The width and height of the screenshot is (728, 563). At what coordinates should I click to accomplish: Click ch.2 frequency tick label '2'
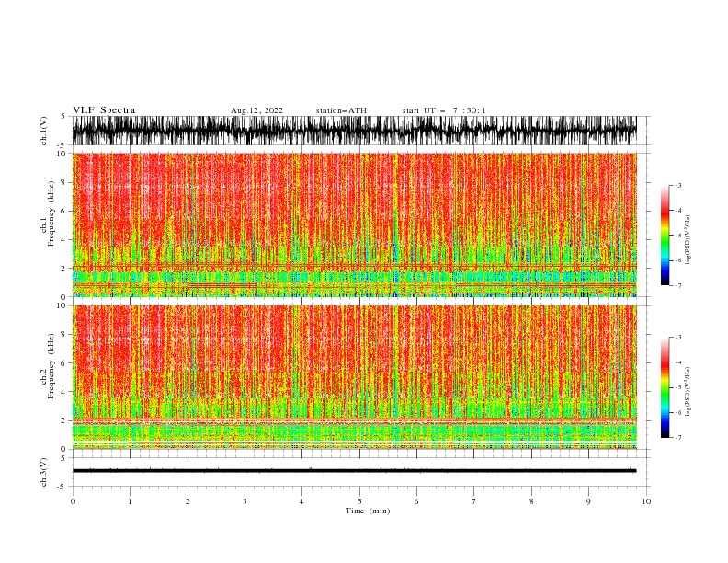(64, 420)
